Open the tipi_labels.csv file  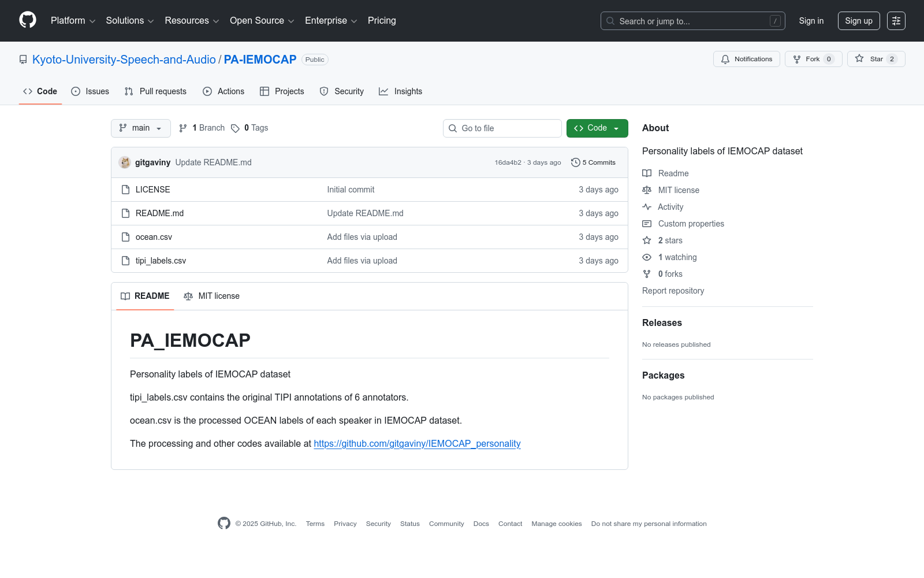(x=161, y=261)
